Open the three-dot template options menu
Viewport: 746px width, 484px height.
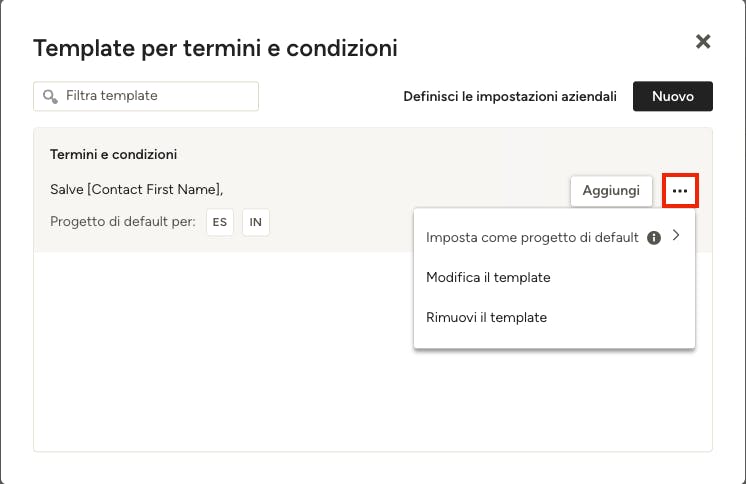pyautogui.click(x=680, y=191)
